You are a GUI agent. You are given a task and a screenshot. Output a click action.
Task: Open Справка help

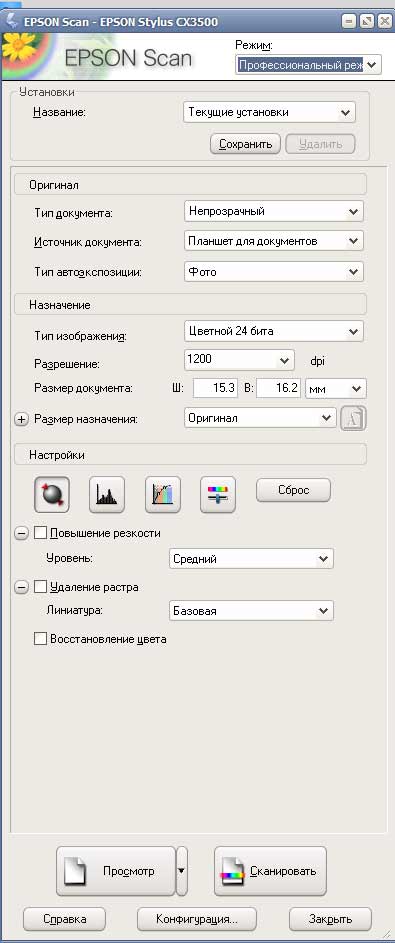(x=64, y=919)
